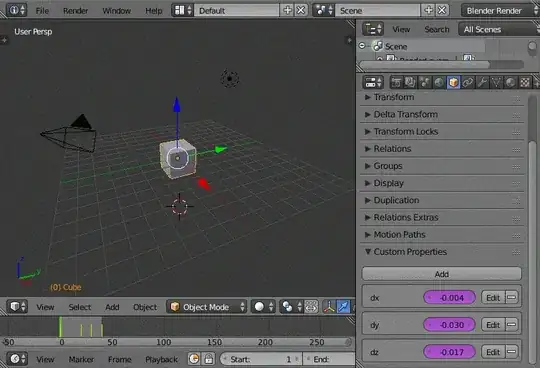Click the Properties editor type icon
Screen dimensions: 540x368
(x=373, y=82)
